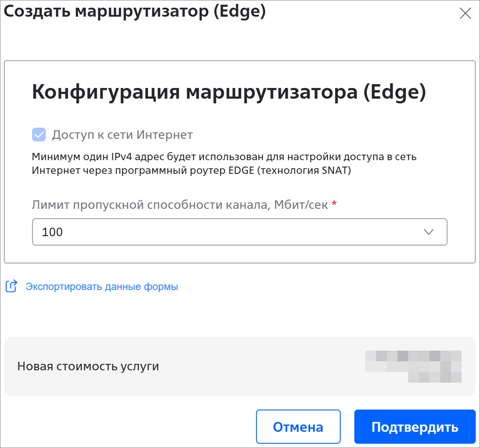
Task: Select the '100' value in bandwidth field
Action: [x=52, y=232]
